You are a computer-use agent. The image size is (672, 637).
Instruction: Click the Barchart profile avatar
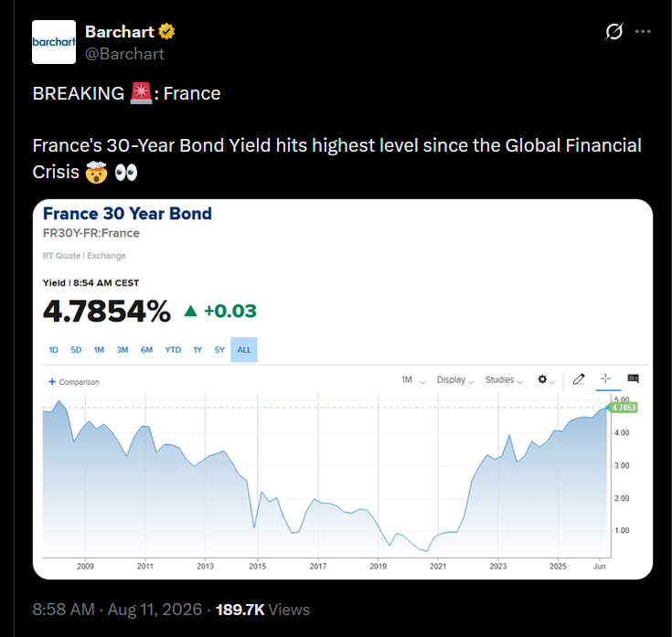(54, 42)
